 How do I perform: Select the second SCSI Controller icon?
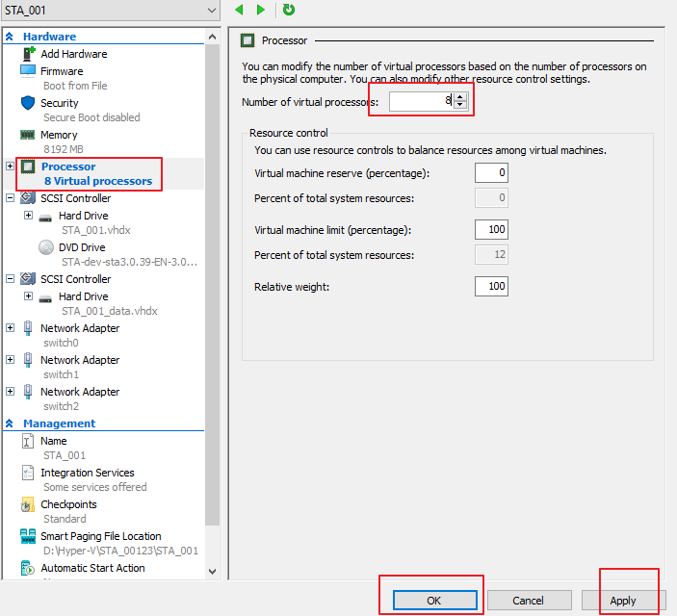[x=28, y=278]
